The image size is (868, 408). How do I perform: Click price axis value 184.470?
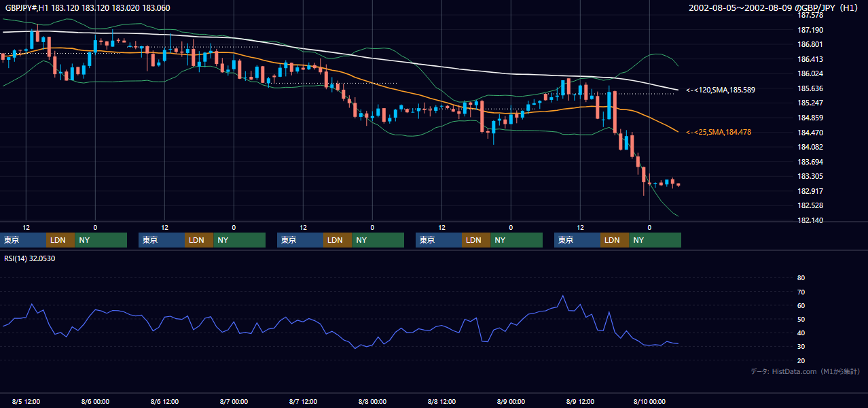[x=810, y=133]
